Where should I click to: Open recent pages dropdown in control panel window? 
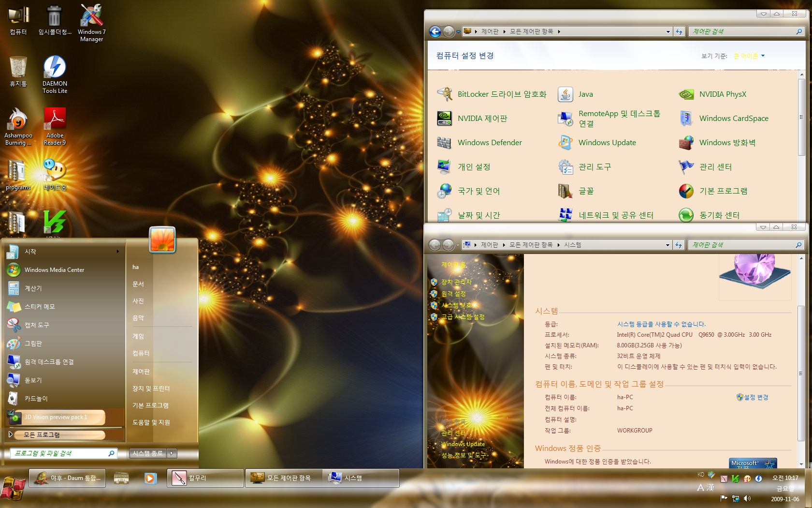(458, 32)
